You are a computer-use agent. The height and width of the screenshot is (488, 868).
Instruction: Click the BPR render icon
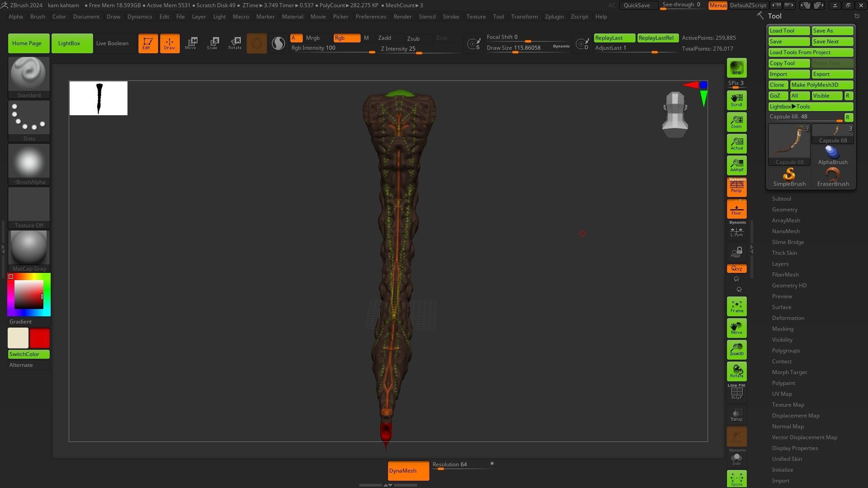click(736, 68)
